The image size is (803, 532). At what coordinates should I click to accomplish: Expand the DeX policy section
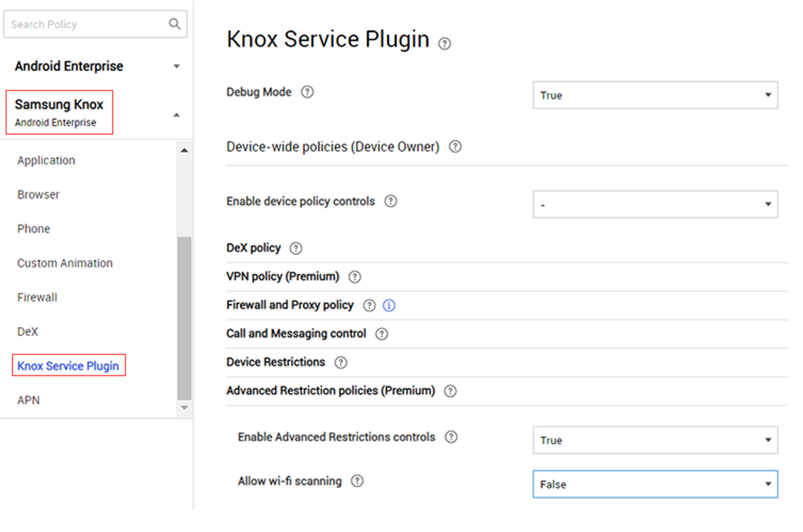253,248
